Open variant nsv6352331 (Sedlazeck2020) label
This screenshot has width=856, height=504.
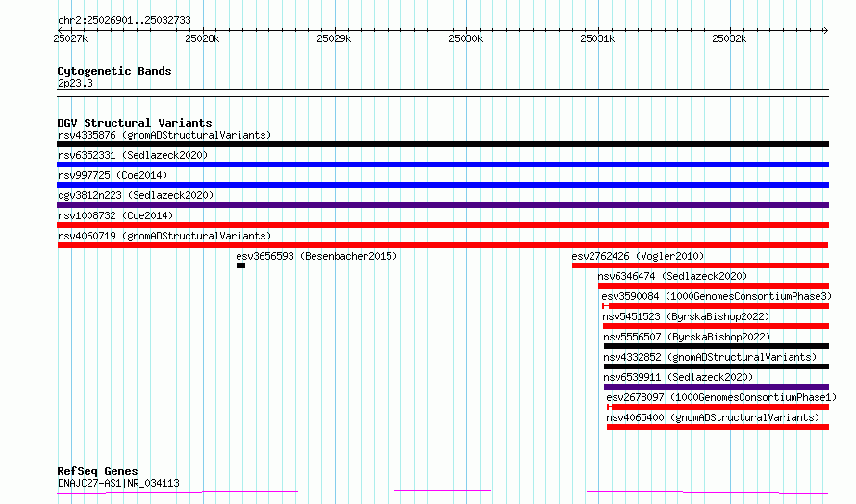point(133,155)
